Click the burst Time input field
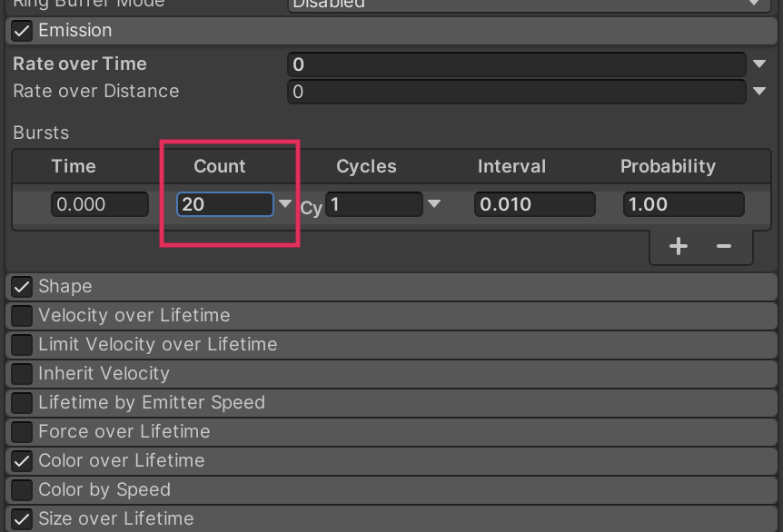The width and height of the screenshot is (783, 532). point(99,204)
